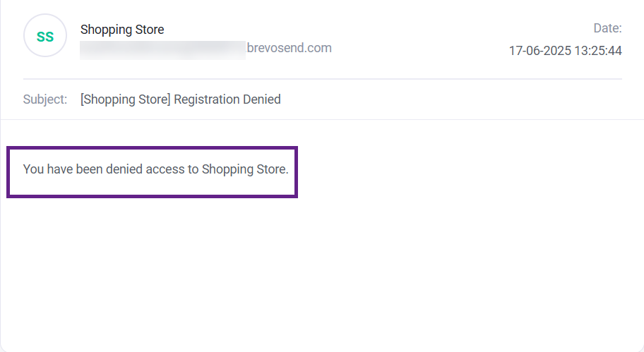This screenshot has height=352, width=644.
Task: Click the word "to" in message body
Action: pos(193,169)
